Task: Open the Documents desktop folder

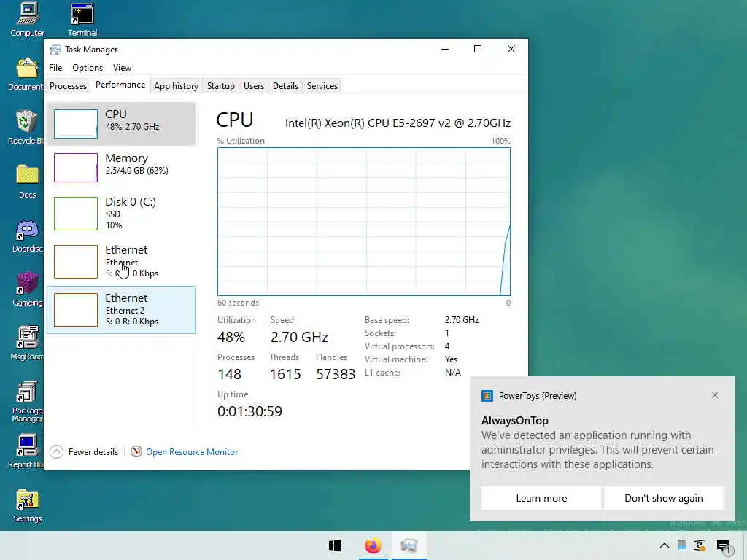Action: click(26, 74)
